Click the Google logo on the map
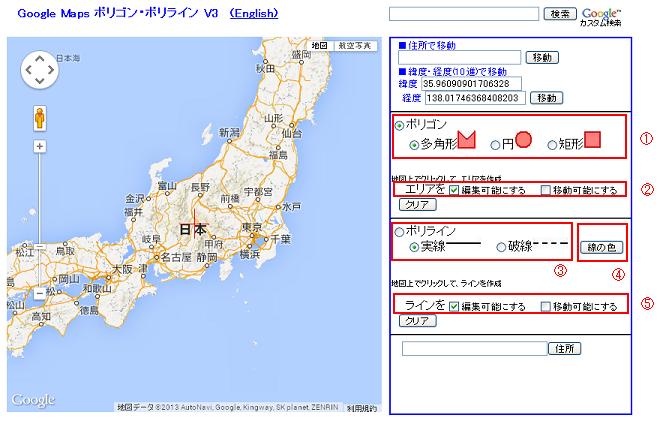This screenshot has width=669, height=421. point(33,400)
